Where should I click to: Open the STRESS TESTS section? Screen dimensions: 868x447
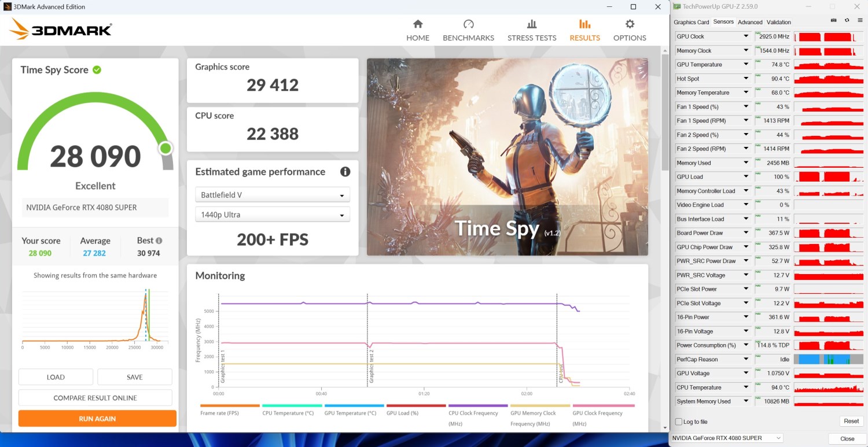pos(532,31)
